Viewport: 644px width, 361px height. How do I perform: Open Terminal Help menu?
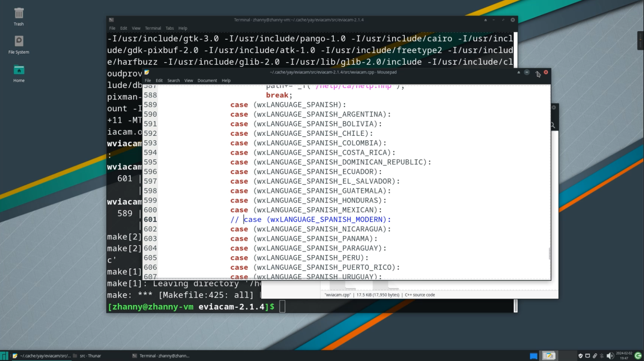click(183, 28)
